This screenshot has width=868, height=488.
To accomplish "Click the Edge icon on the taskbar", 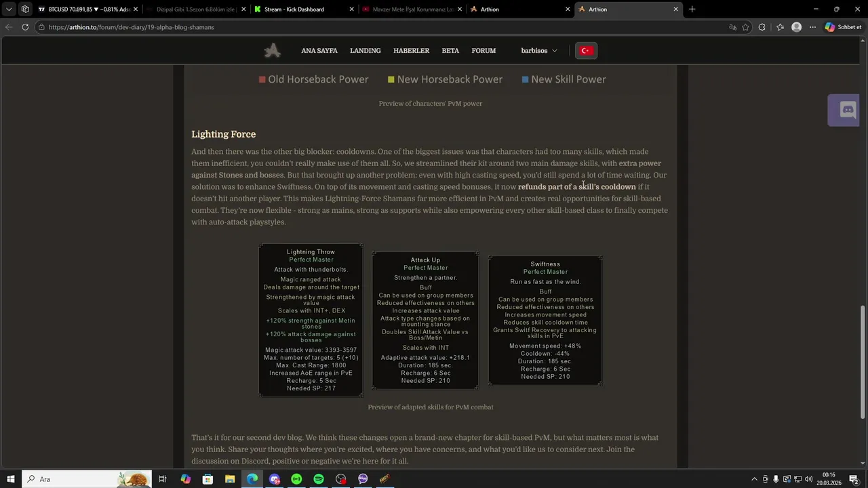I will [252, 479].
